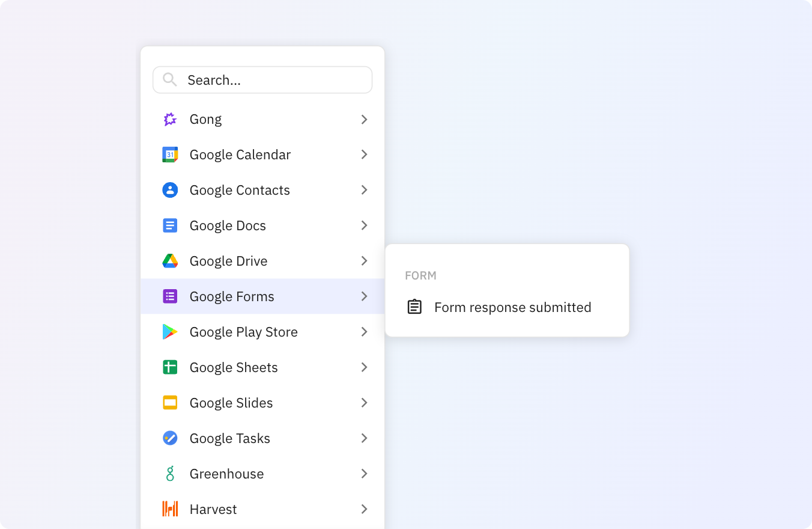Click the Google Docs icon

(x=170, y=225)
